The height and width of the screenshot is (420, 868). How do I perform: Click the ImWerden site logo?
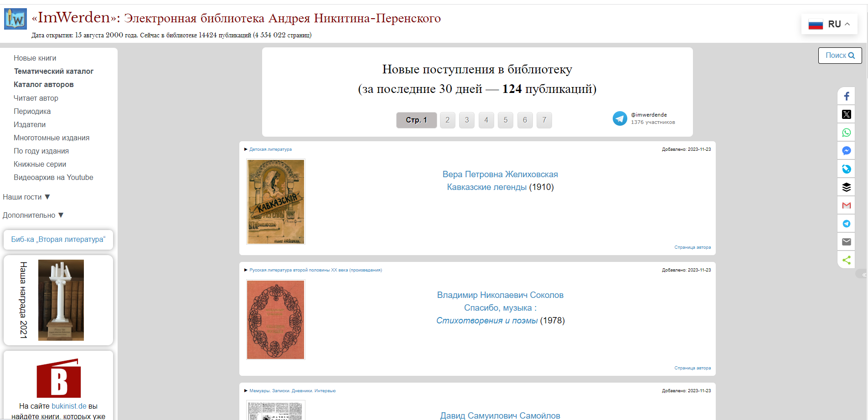coord(15,19)
